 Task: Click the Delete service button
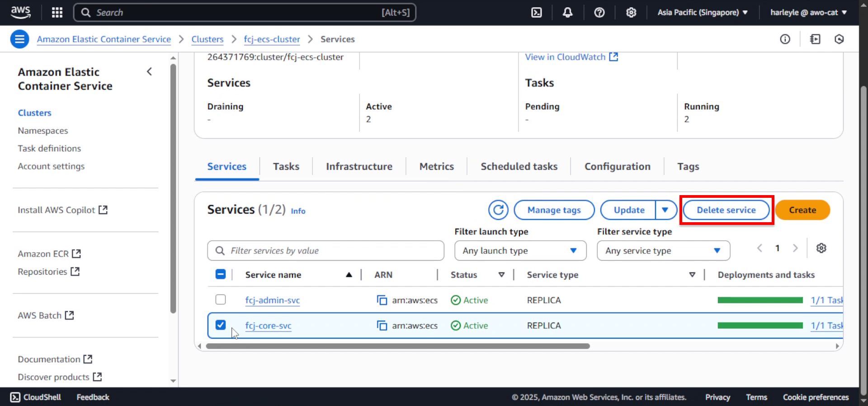(x=726, y=210)
